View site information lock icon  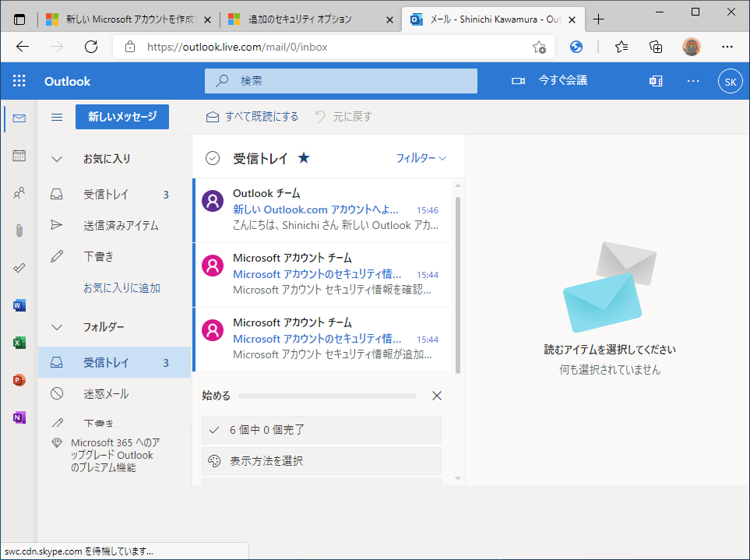(x=129, y=47)
